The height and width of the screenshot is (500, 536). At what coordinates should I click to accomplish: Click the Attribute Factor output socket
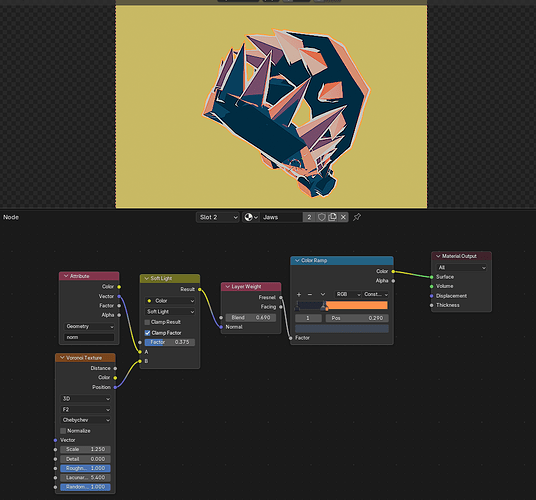point(119,306)
